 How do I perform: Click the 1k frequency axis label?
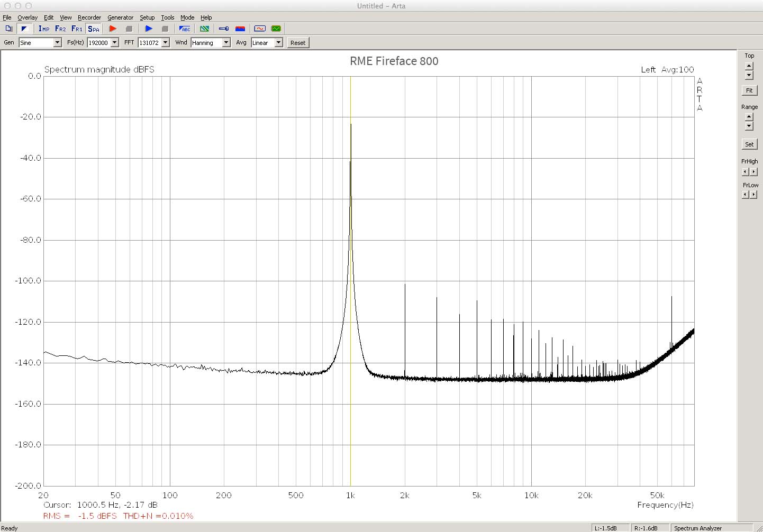click(350, 496)
